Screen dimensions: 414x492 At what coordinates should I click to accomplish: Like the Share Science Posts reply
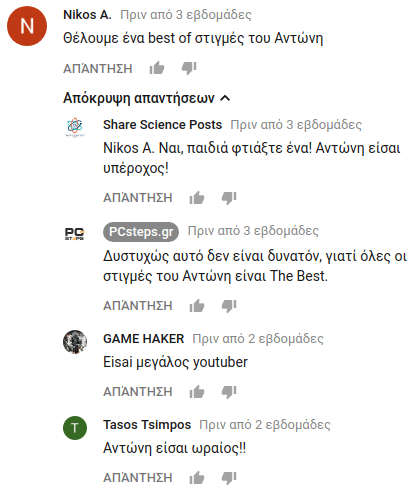coord(197,198)
